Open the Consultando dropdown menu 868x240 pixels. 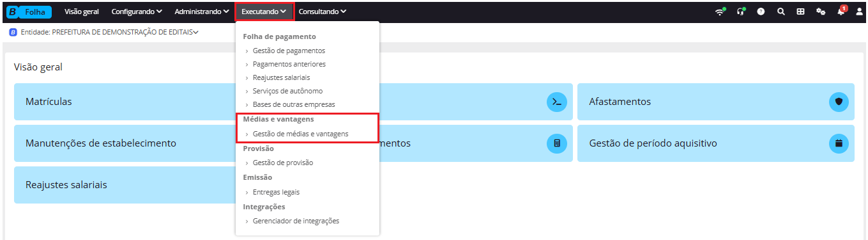click(323, 12)
